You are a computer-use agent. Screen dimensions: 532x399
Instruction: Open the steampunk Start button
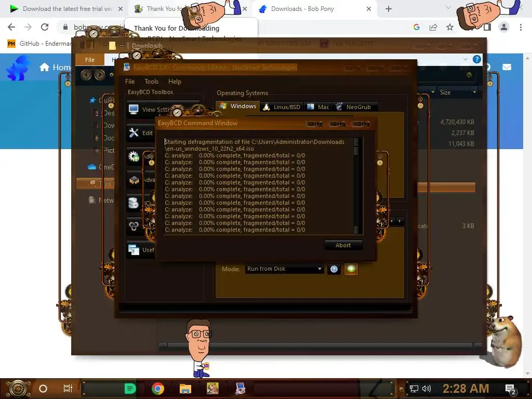(18, 389)
